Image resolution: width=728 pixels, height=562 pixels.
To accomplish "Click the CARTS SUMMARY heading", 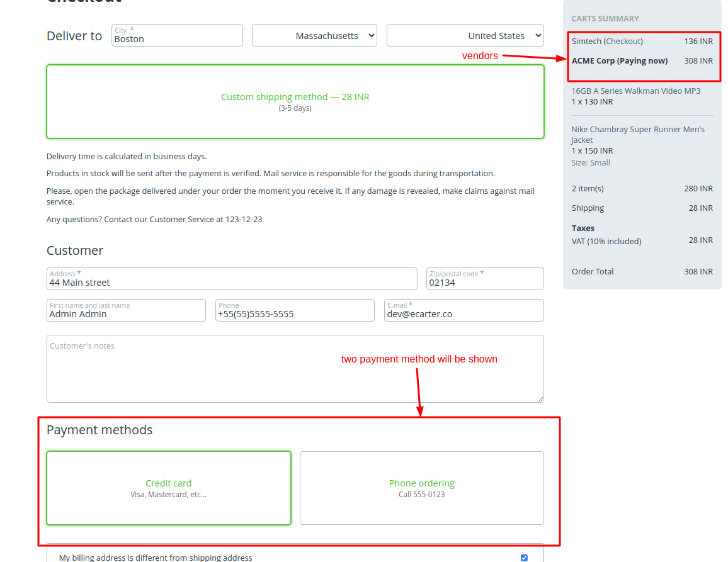I will pyautogui.click(x=605, y=18).
